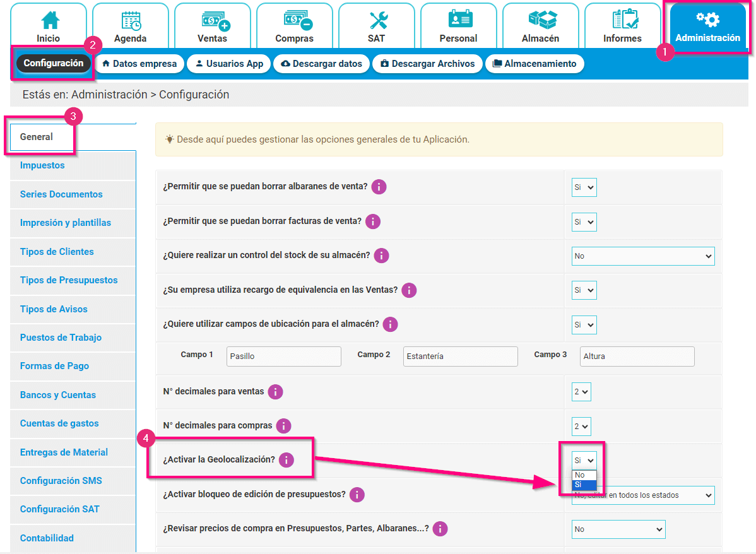The height and width of the screenshot is (554, 756).
Task: Click the SAT tools icon
Action: point(376,19)
